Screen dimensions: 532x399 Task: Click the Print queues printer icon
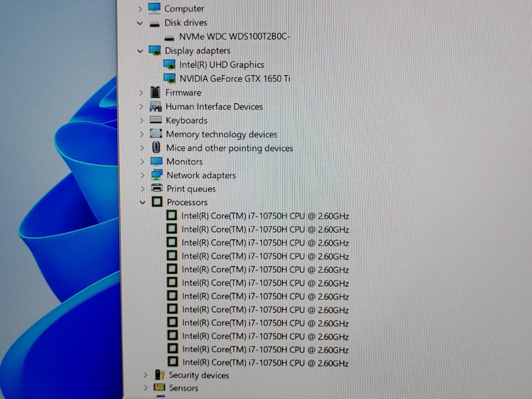pyautogui.click(x=157, y=188)
